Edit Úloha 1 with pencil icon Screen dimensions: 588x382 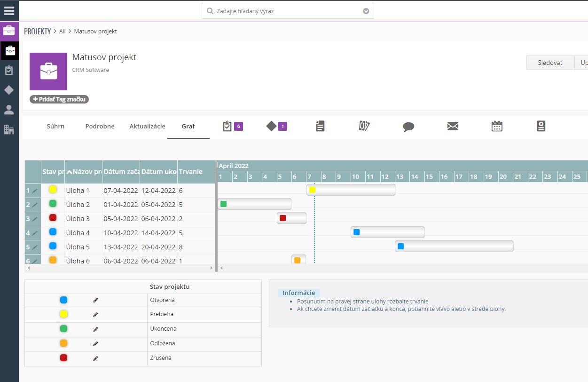point(35,191)
